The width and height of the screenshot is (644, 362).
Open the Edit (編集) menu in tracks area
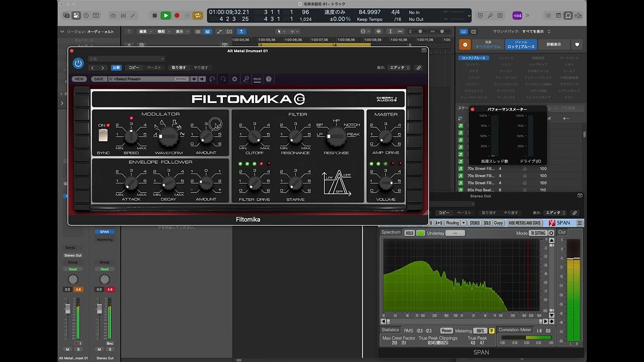[145, 32]
